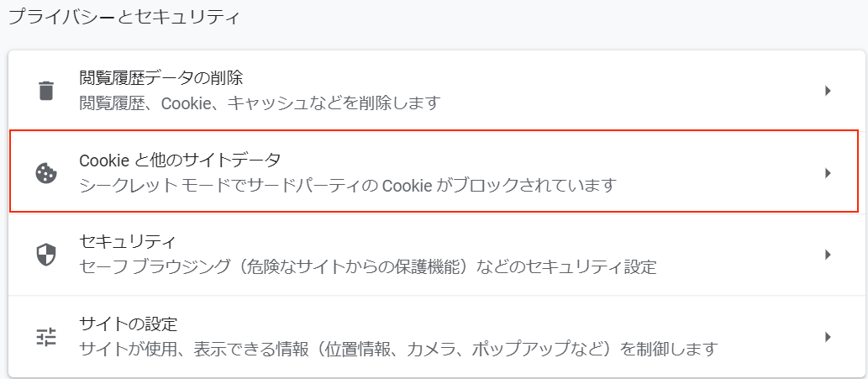
Task: Click the セーフ ブラウジング description text
Action: tap(367, 267)
